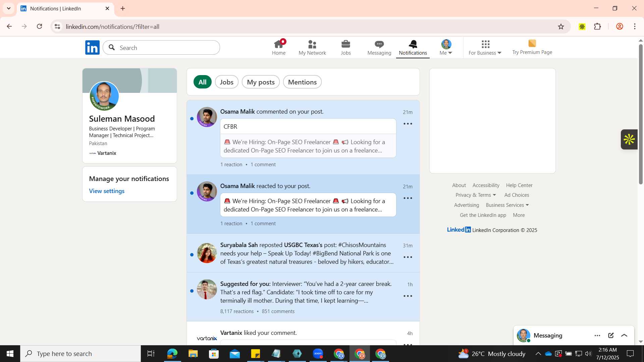Viewport: 644px width, 362px height.
Task: Open File Explorer from taskbar
Action: coord(193,354)
